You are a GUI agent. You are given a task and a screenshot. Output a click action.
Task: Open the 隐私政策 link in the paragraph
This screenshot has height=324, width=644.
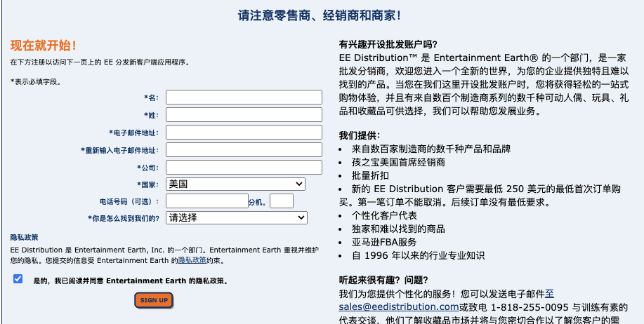tap(192, 260)
